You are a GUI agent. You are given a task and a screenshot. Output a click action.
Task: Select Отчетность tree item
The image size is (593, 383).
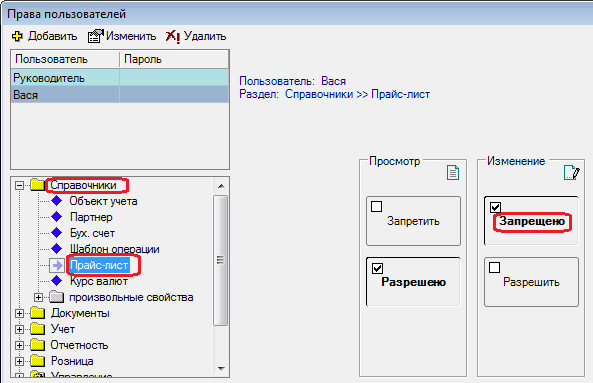coord(79,345)
